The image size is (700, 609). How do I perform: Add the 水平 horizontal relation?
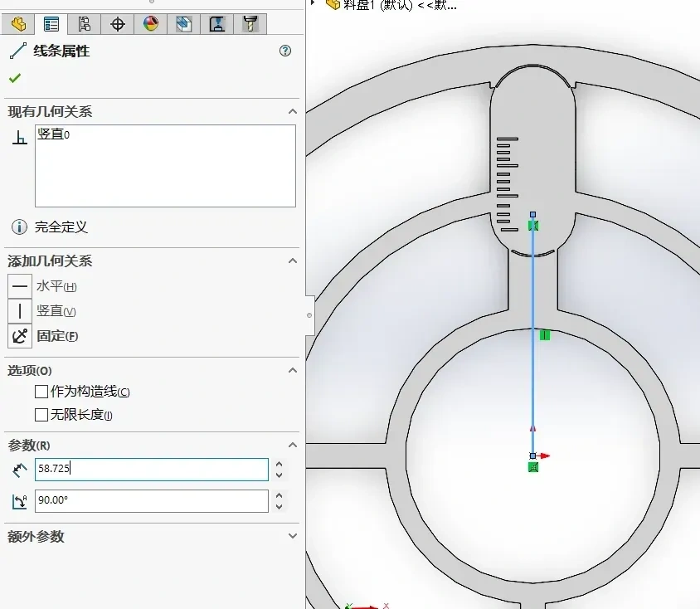click(20, 286)
